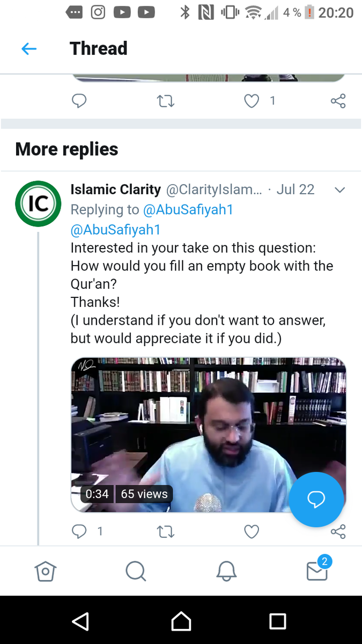Expand tweet options chevron next to Jul 22
This screenshot has height=644, width=362.
coord(339,190)
